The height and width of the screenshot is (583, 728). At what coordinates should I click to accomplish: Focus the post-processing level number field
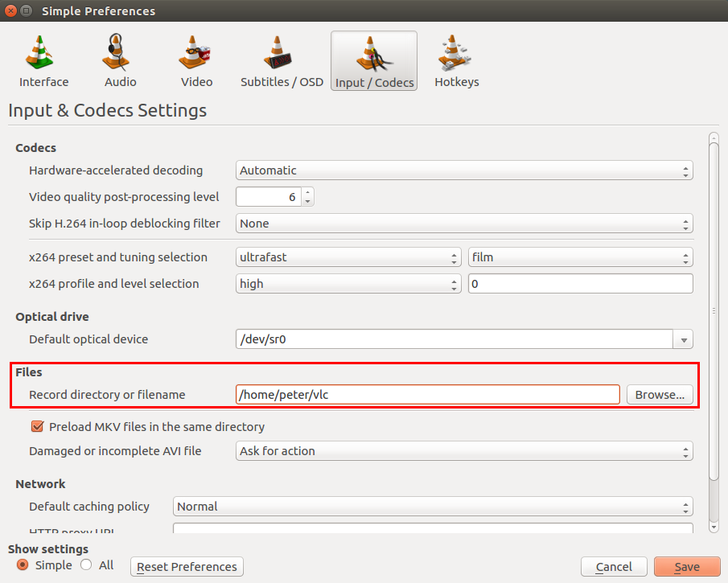click(x=269, y=197)
